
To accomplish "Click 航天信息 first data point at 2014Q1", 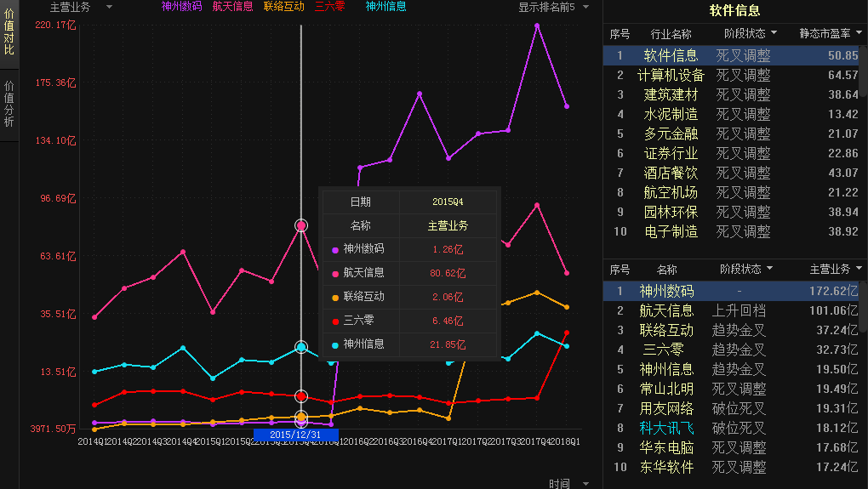I will [94, 317].
